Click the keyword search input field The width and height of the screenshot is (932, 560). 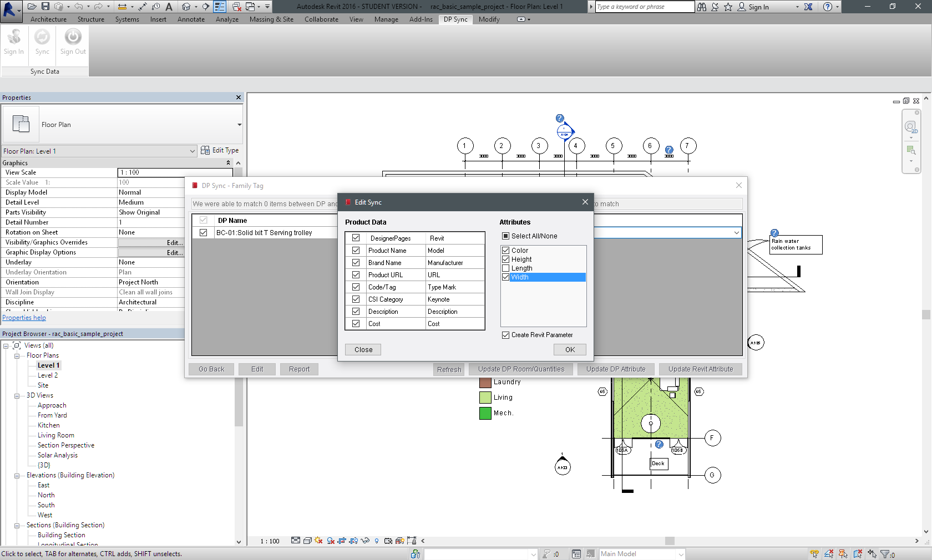pos(645,7)
